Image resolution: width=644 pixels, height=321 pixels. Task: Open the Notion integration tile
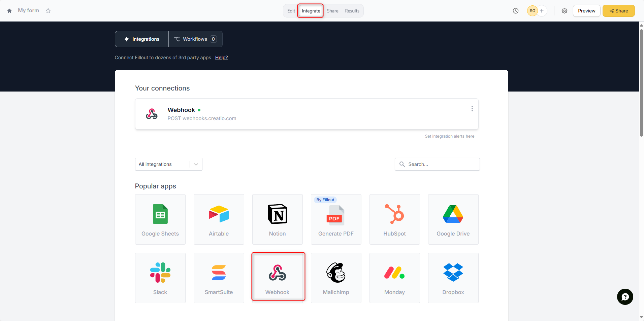[277, 219]
